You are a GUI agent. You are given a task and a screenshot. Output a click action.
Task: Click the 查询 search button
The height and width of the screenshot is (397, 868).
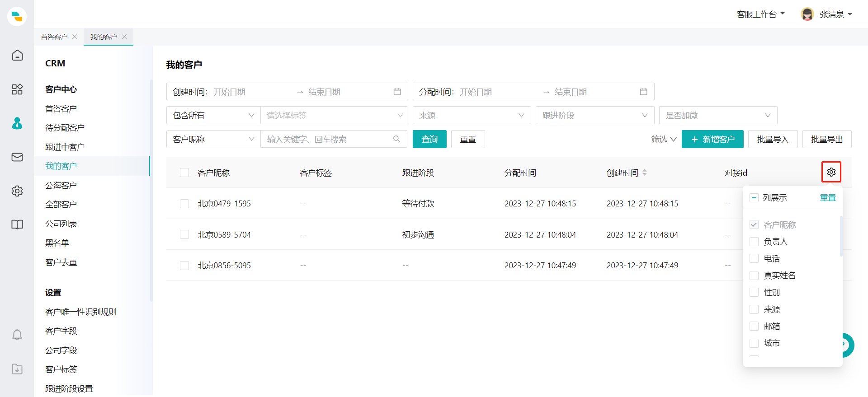[429, 140]
